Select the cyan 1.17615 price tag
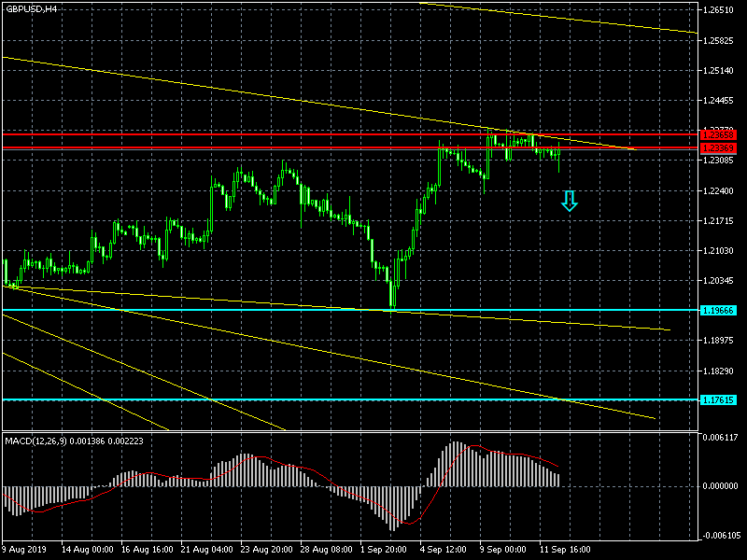This screenshot has height=560, width=747. 718,400
